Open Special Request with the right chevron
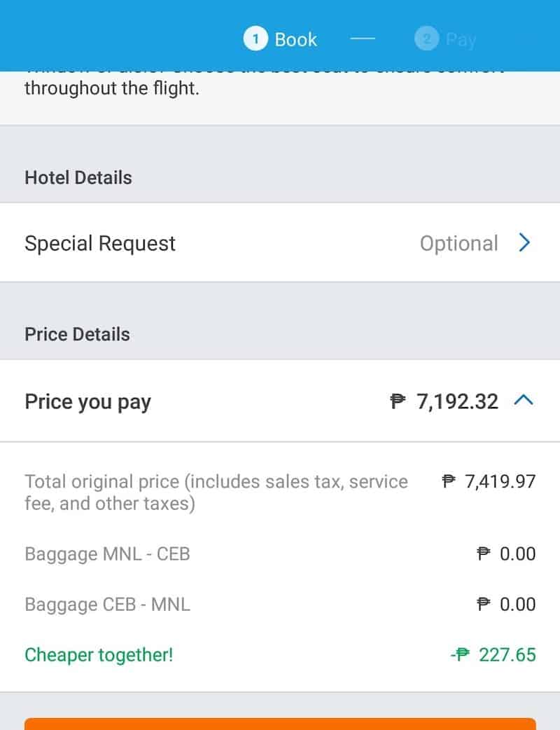 coord(524,243)
